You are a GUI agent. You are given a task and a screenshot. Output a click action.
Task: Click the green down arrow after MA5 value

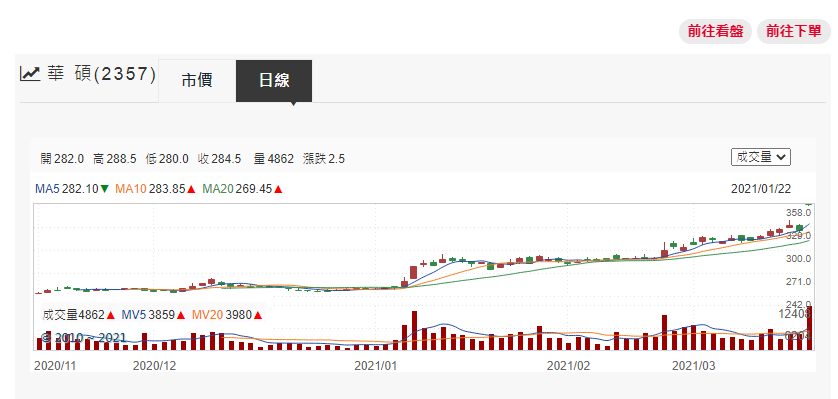[104, 189]
